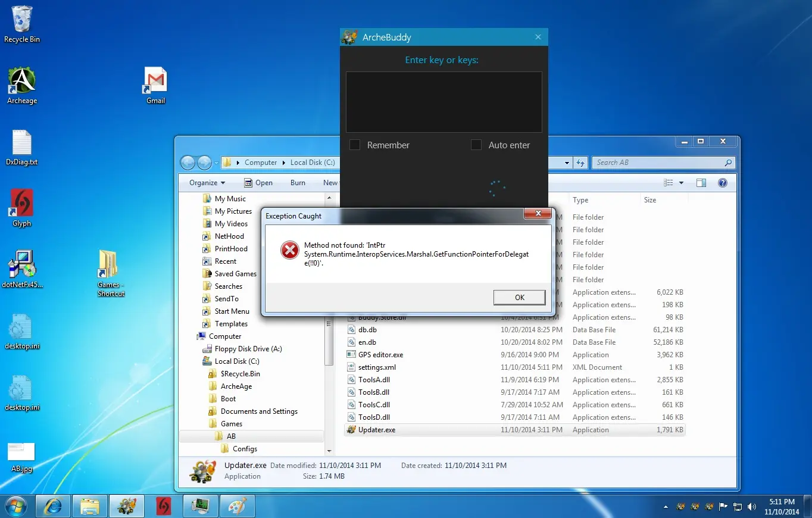Close the ArcheBuddy window
Screen dimensions: 812x518
[x=538, y=37]
